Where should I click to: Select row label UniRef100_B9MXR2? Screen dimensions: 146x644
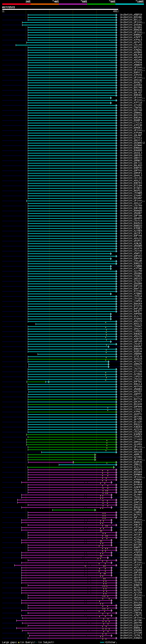131,95
